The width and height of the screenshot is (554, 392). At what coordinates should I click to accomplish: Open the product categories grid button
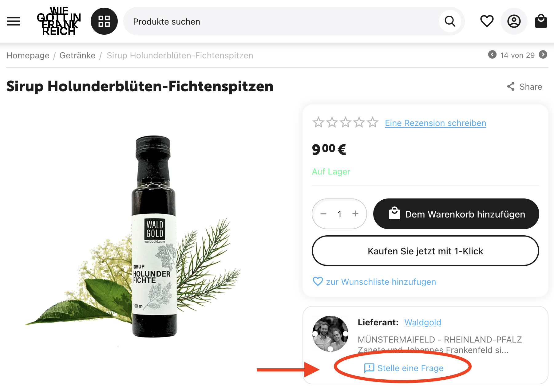(x=104, y=21)
